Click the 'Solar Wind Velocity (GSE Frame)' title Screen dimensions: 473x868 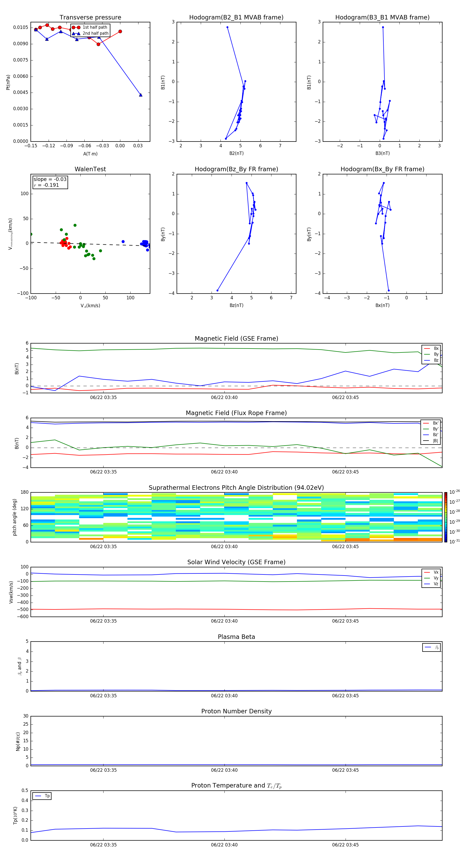tap(236, 562)
